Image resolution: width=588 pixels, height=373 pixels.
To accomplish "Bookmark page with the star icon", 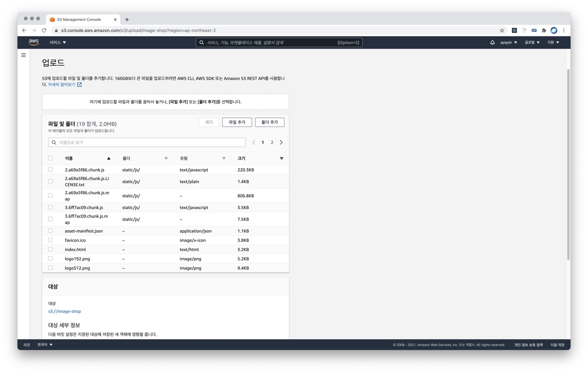I will click(502, 30).
